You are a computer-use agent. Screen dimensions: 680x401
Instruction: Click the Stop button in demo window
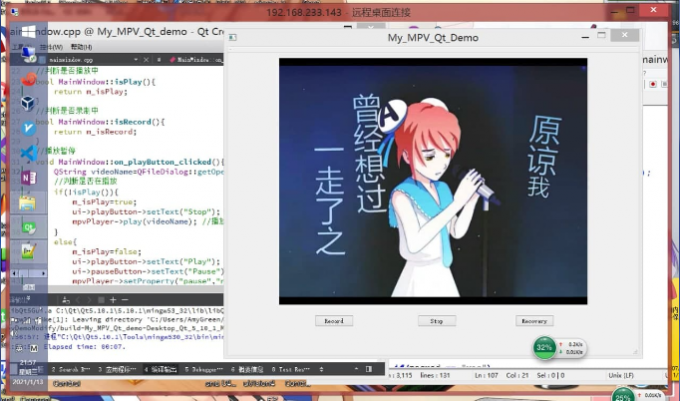pos(437,321)
